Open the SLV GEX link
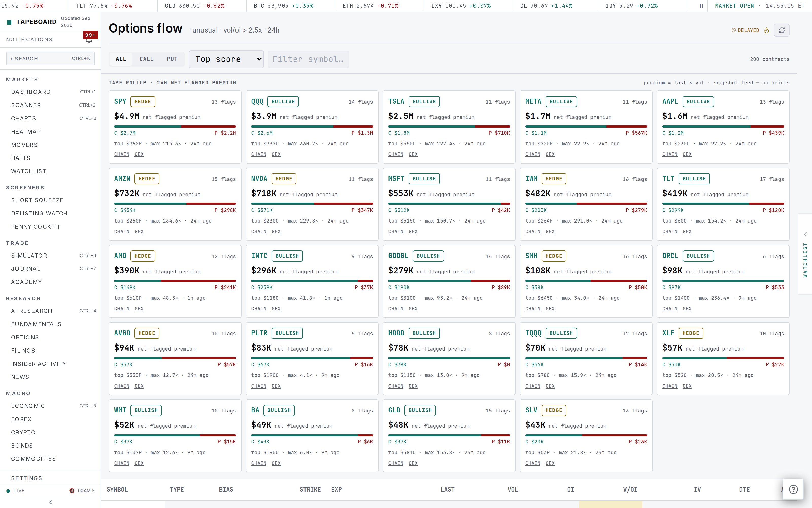 550,463
